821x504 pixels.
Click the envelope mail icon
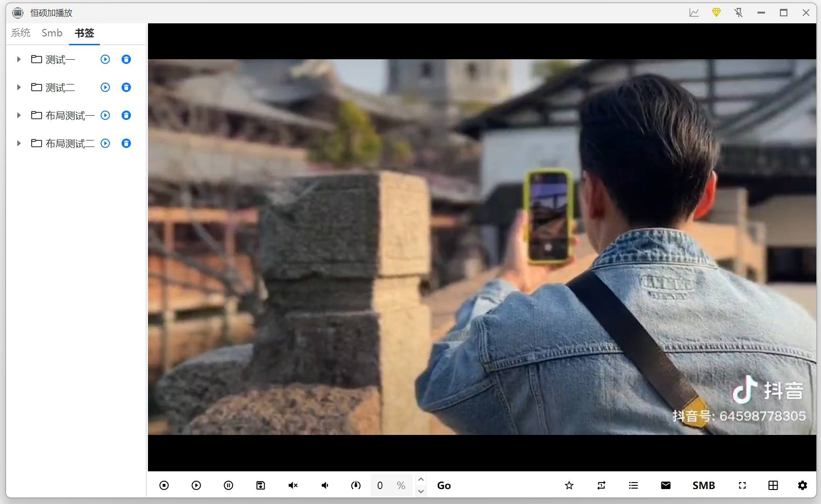pyautogui.click(x=666, y=485)
